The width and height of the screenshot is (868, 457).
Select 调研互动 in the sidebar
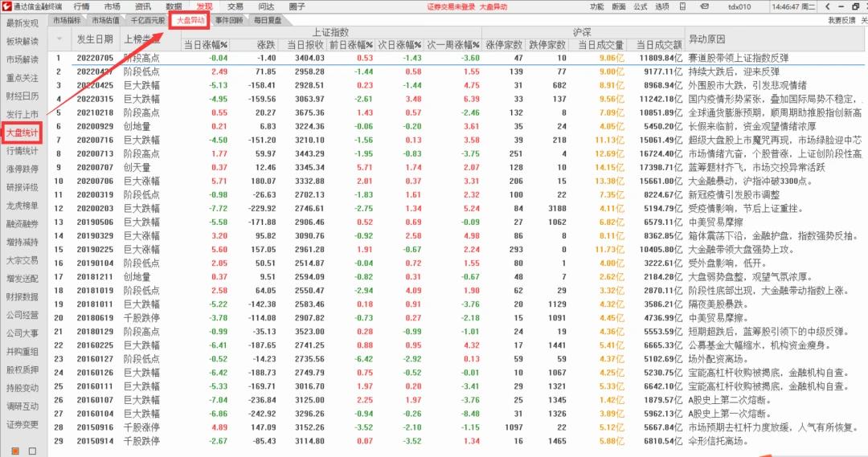[23, 406]
